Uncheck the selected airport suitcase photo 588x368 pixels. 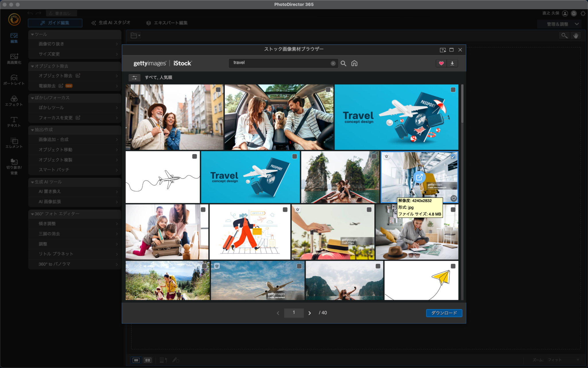click(x=453, y=157)
